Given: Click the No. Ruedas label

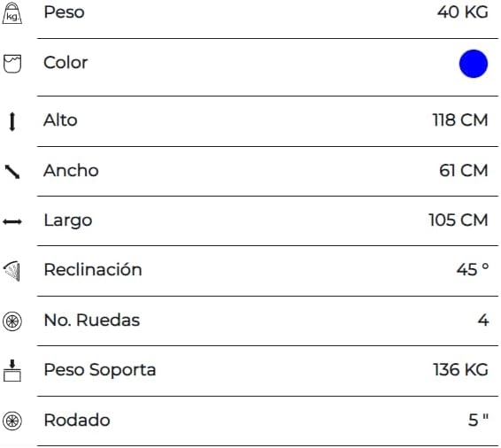Looking at the screenshot, I should 92,320.
